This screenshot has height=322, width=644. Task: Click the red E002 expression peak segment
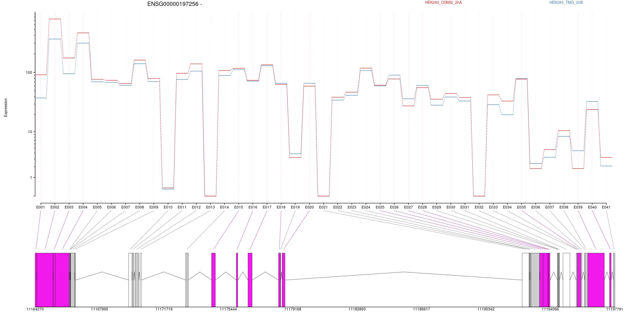pos(55,19)
